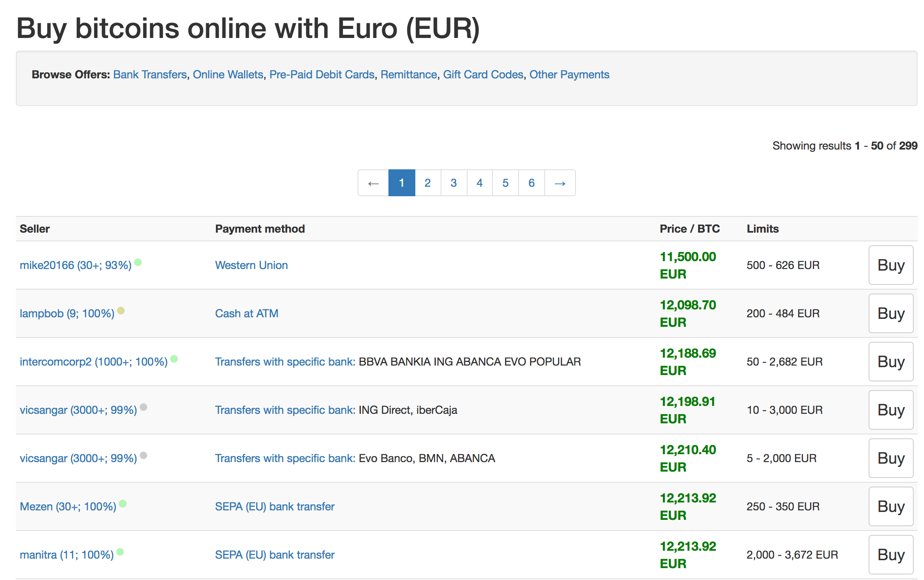924x580 pixels.
Task: Click Transfers with specific bank for ING Direct
Action: [285, 410]
